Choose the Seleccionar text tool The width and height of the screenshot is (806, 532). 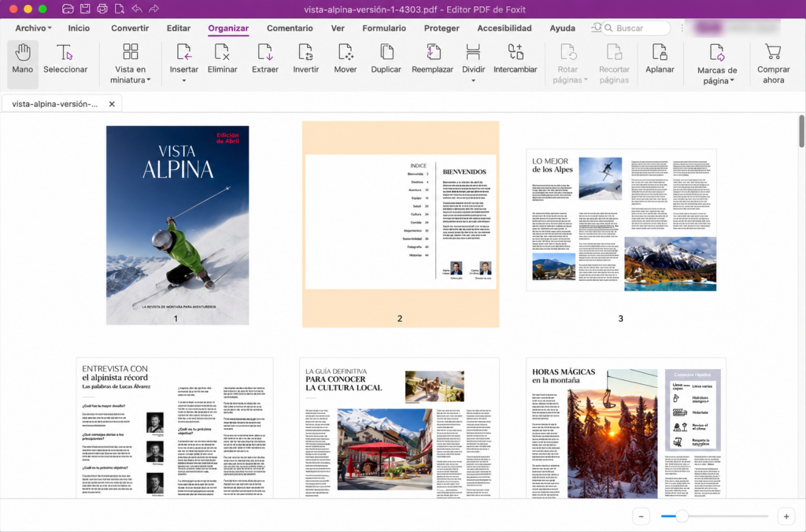click(65, 60)
